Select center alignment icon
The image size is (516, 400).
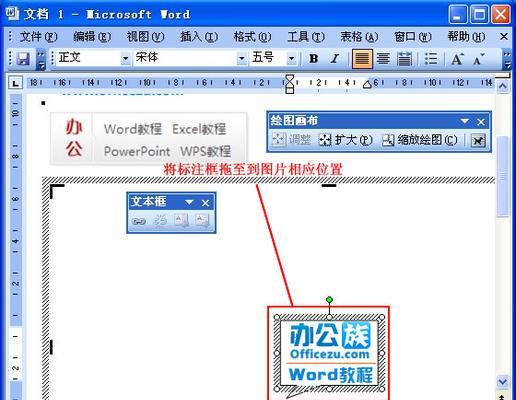pos(383,59)
